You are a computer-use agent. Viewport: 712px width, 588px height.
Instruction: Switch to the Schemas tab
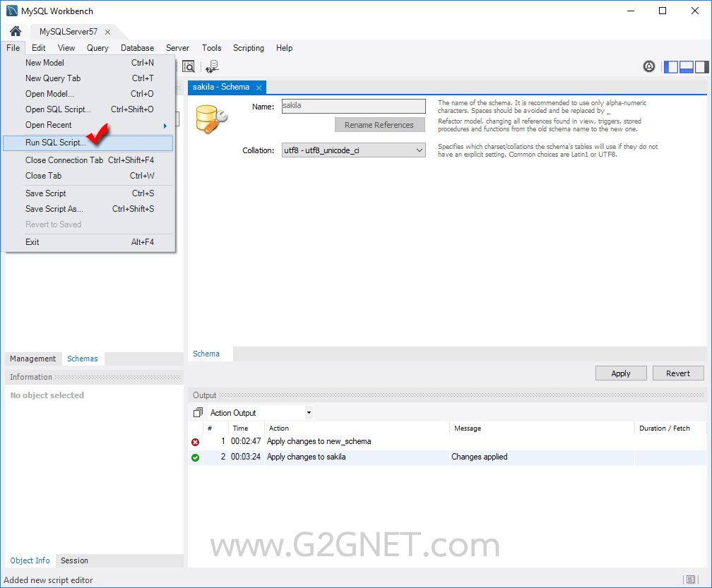tap(82, 359)
